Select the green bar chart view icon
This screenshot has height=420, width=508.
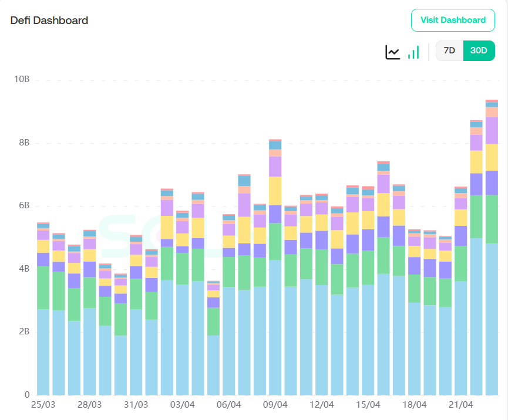[x=413, y=52]
